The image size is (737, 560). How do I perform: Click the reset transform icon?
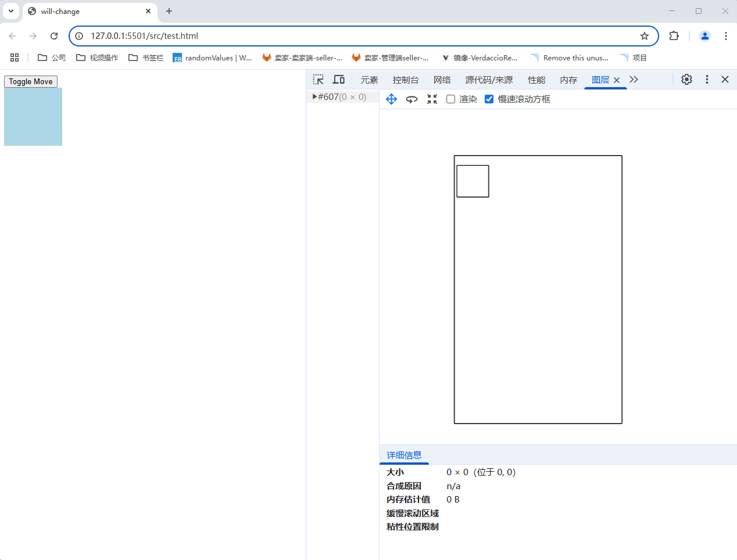pos(432,99)
